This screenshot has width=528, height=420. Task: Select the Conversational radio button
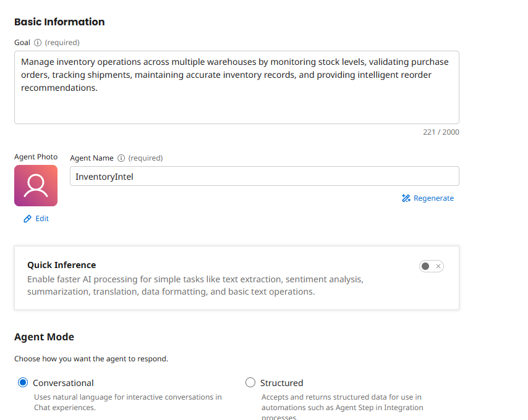click(23, 383)
